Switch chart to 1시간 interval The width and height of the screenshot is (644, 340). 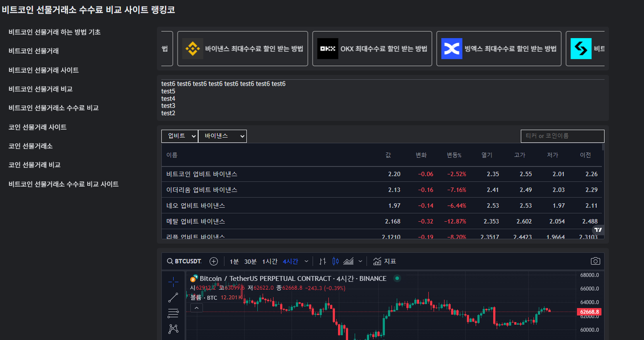270,262
